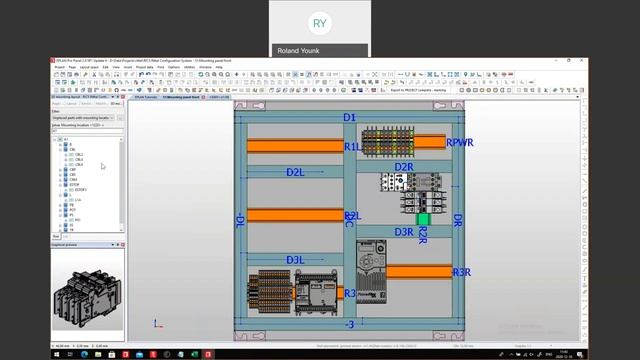Open Graphical preview panel dropdown arrow
Image resolution: width=640 pixels, height=360 pixels.
point(113,245)
